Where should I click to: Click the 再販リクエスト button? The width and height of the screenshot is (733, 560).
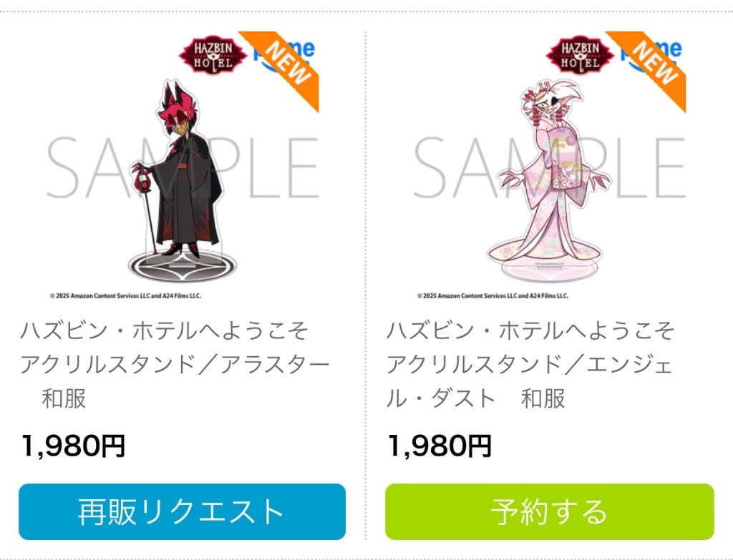(182, 511)
